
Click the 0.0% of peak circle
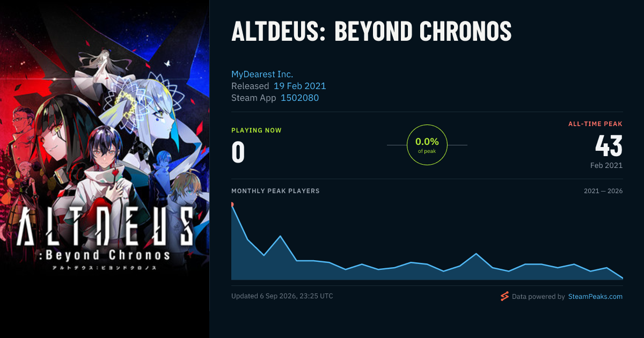(x=427, y=145)
